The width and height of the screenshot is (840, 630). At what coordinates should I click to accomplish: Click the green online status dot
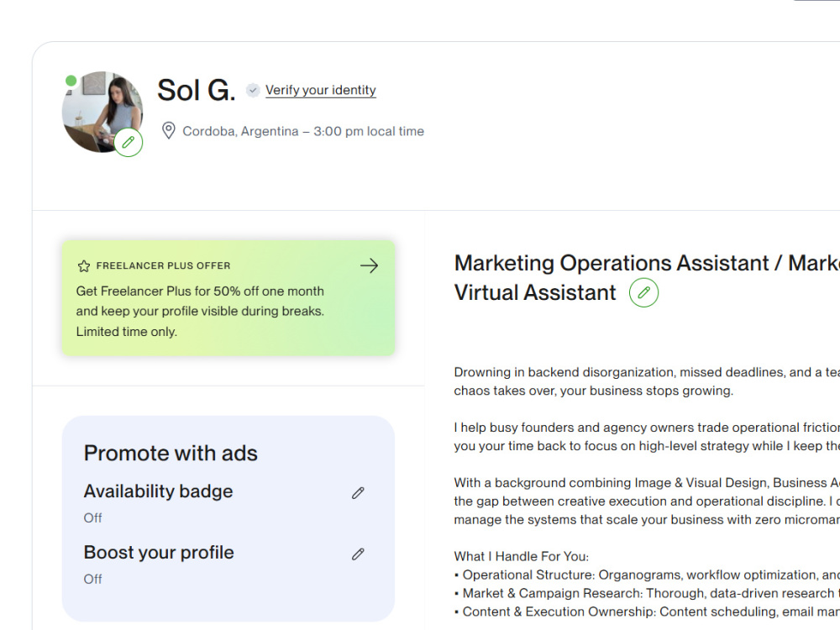tap(71, 81)
